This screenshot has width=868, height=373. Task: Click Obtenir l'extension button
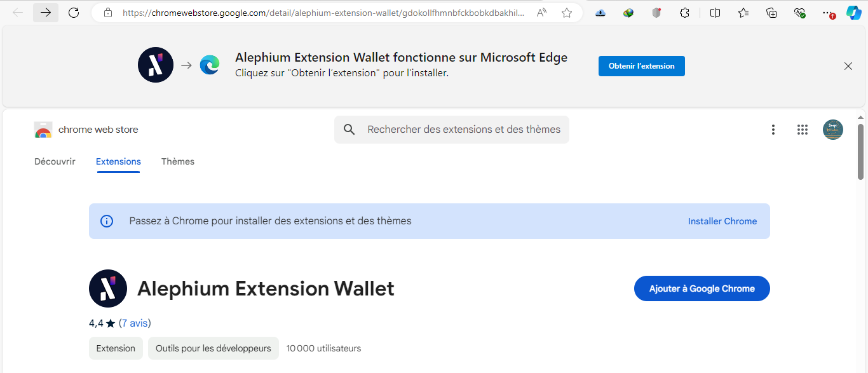tap(642, 66)
